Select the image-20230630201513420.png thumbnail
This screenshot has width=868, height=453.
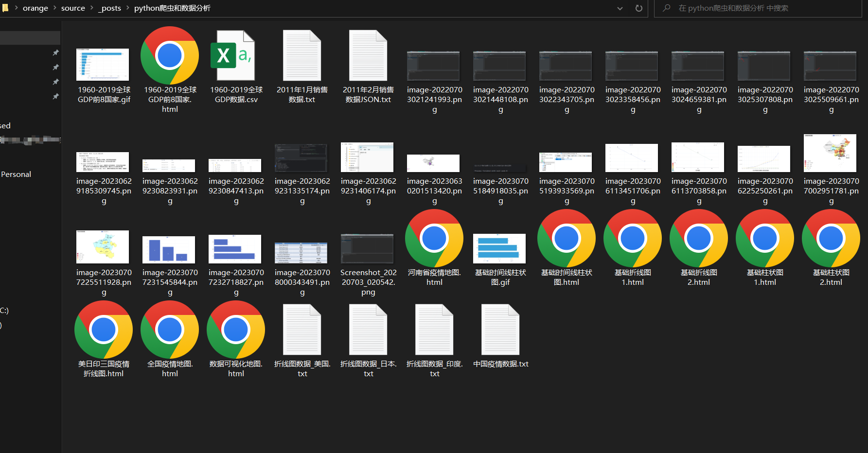pos(433,163)
